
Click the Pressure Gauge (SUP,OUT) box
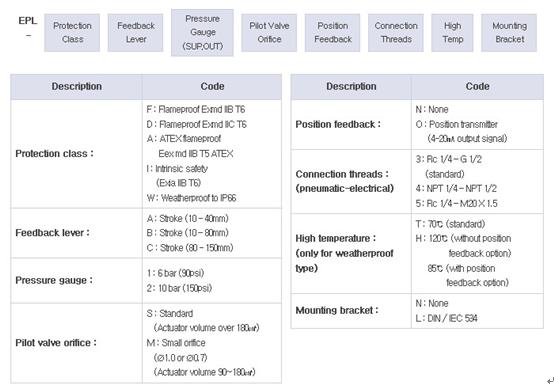pyautogui.click(x=202, y=33)
